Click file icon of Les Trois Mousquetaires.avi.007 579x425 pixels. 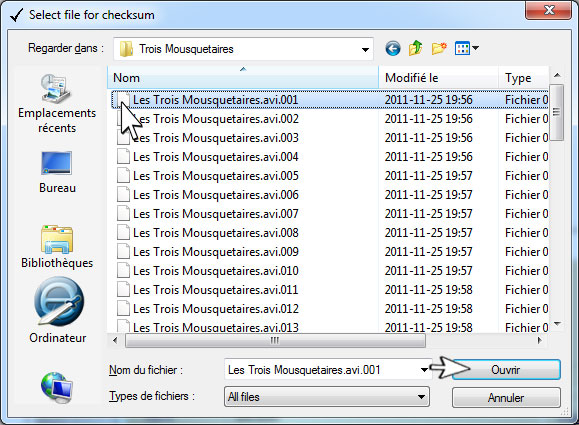point(123,214)
